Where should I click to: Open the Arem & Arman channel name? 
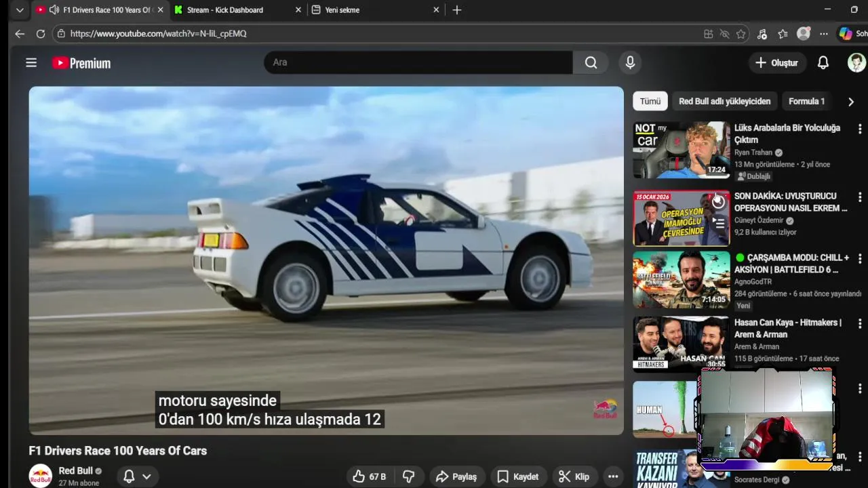[757, 346]
